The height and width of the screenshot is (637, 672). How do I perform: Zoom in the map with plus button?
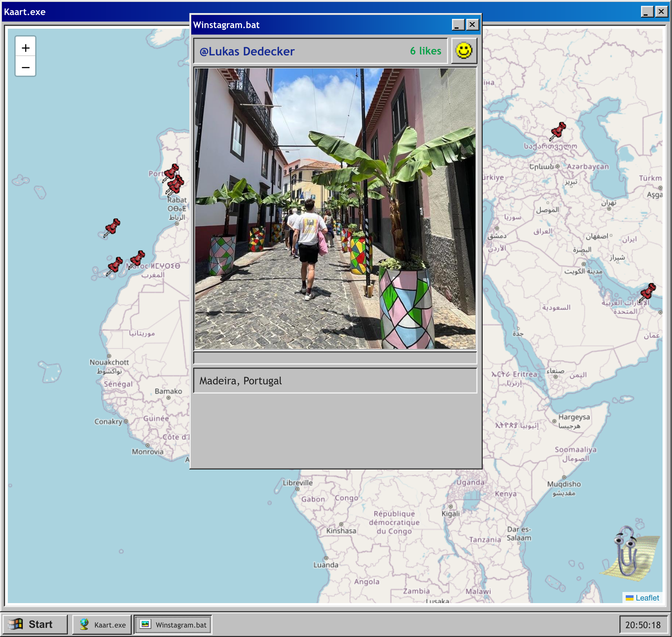coord(25,48)
